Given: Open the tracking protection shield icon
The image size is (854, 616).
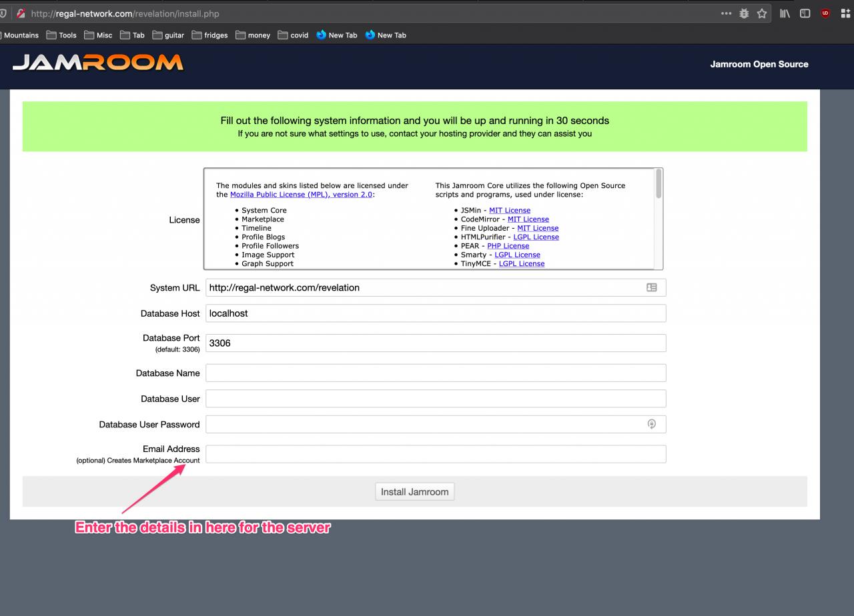Looking at the screenshot, I should tap(3, 13).
